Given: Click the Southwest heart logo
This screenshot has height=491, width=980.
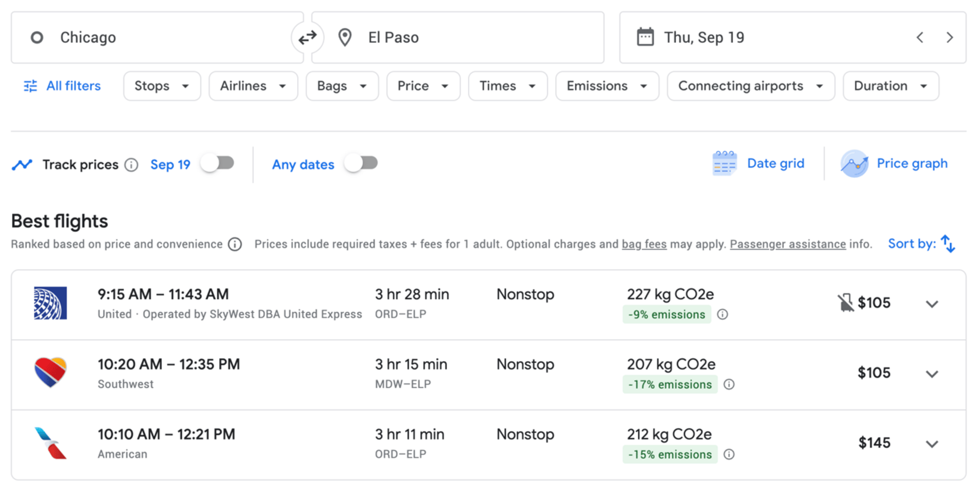Looking at the screenshot, I should (51, 373).
